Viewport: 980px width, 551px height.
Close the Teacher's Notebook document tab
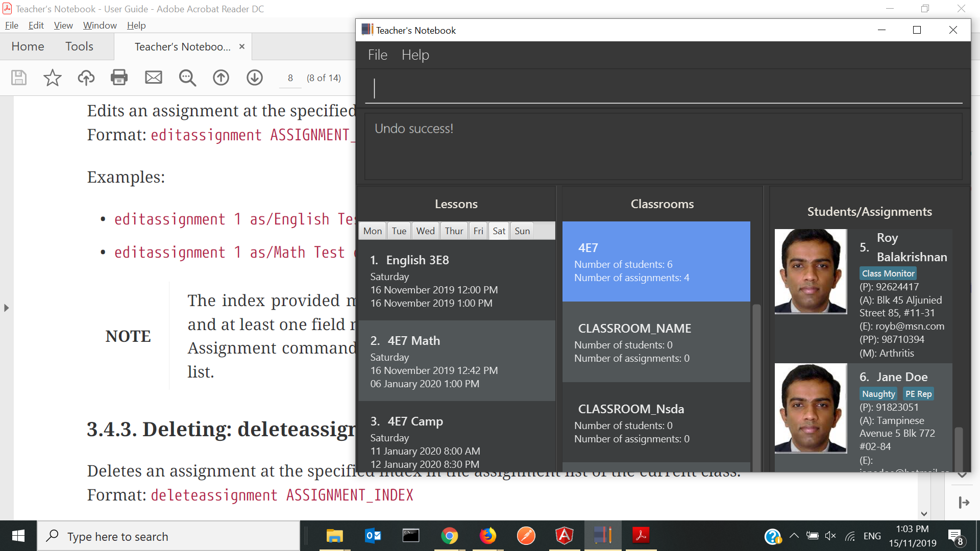tap(242, 46)
